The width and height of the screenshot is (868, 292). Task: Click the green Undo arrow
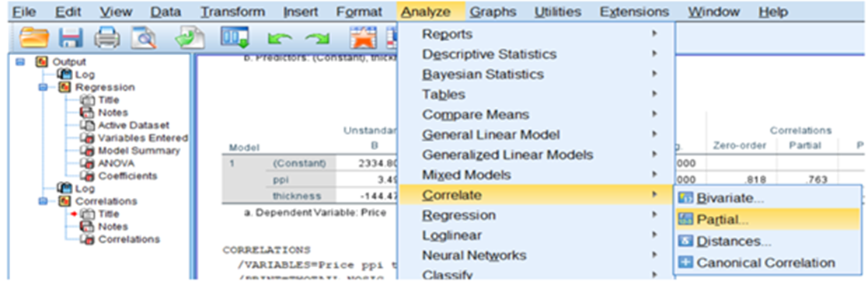(x=280, y=40)
